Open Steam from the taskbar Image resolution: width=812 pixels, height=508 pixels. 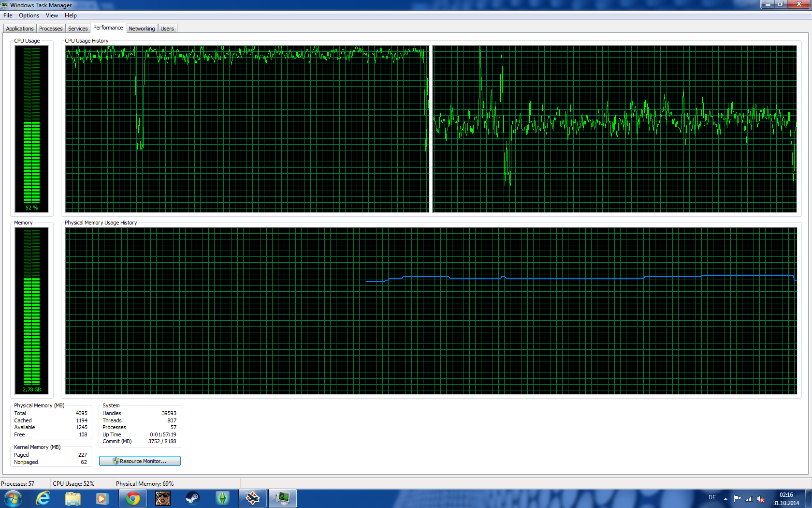(x=192, y=498)
